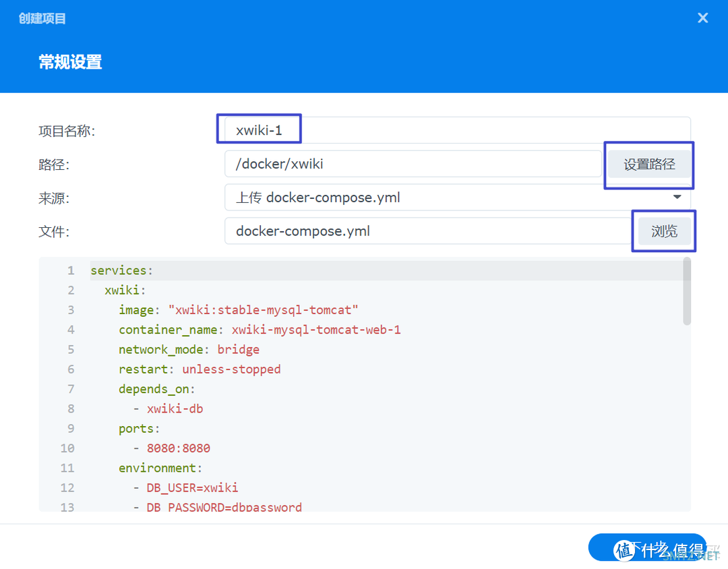728x569 pixels.
Task: Click the 来源 label
Action: tap(54, 198)
